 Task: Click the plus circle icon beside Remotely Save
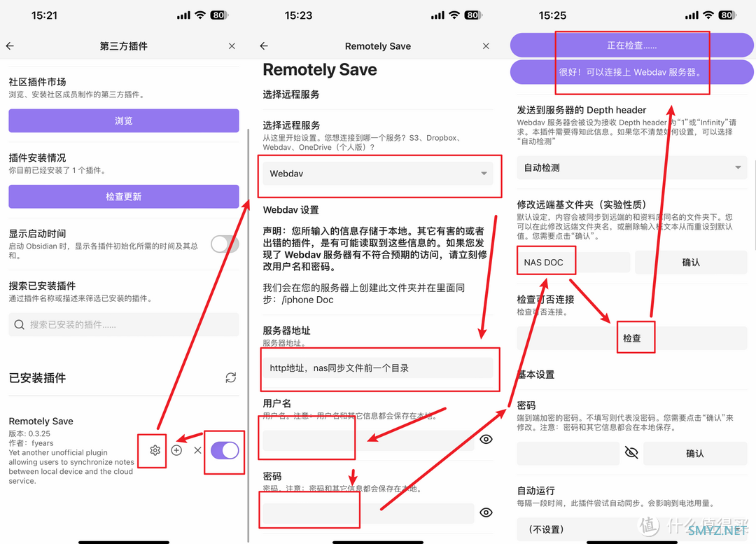pos(177,450)
